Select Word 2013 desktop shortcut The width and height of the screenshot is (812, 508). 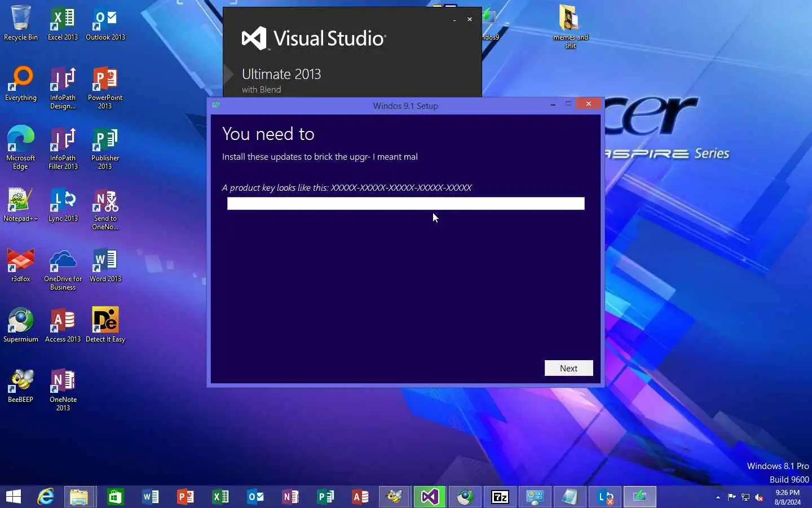pos(105,265)
